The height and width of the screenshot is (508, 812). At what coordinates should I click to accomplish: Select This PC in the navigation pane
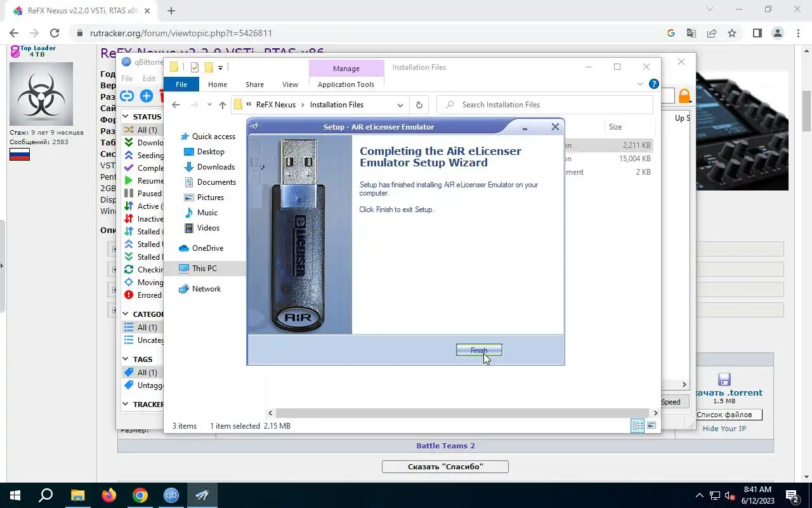[204, 269]
